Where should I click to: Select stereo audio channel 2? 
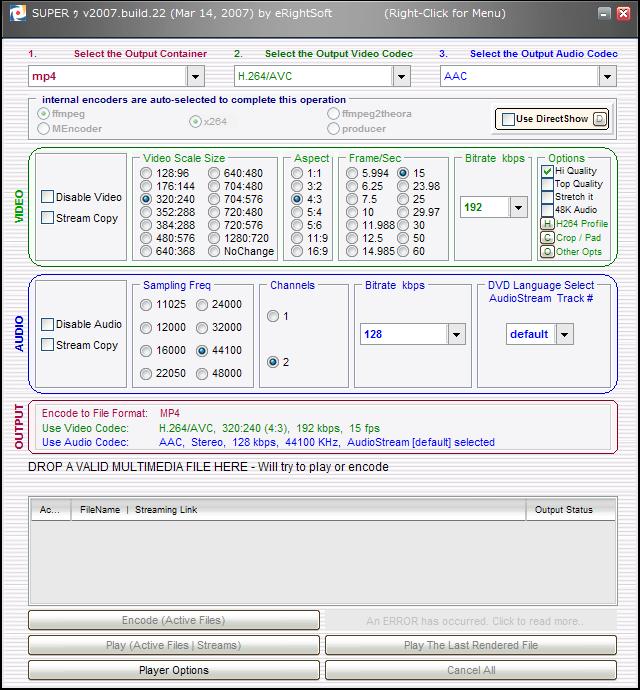[x=273, y=362]
